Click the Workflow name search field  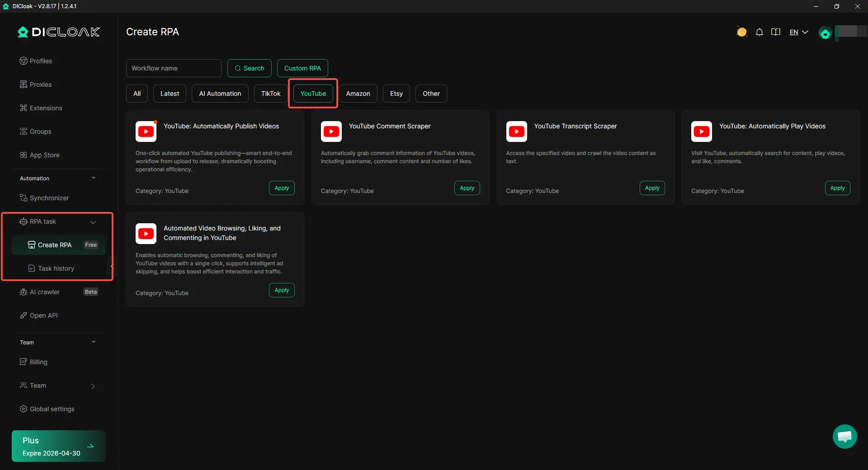pos(174,68)
